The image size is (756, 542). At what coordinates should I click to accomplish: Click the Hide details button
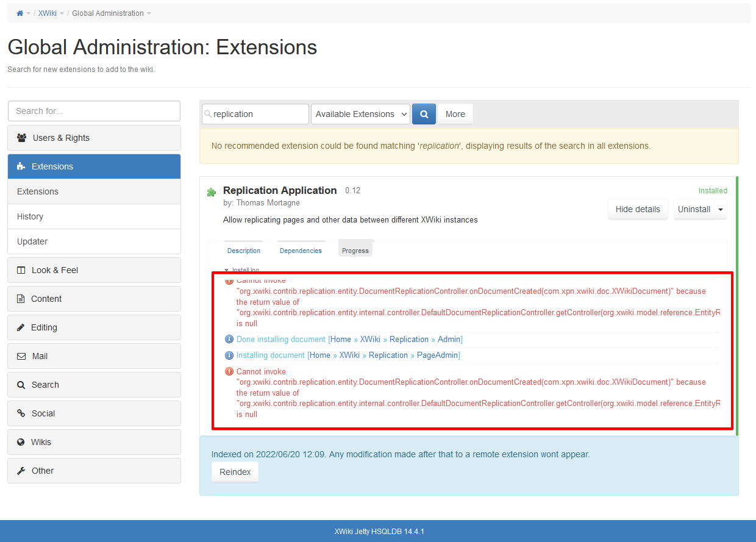pos(638,209)
